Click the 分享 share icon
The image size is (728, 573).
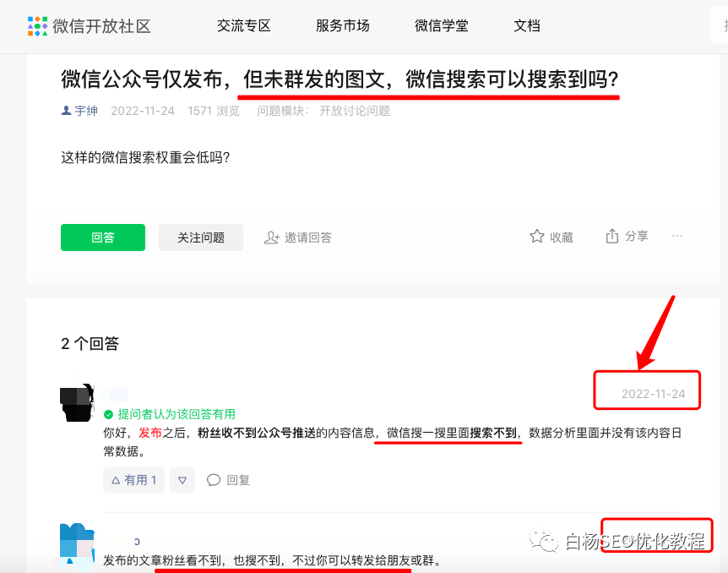tap(612, 237)
